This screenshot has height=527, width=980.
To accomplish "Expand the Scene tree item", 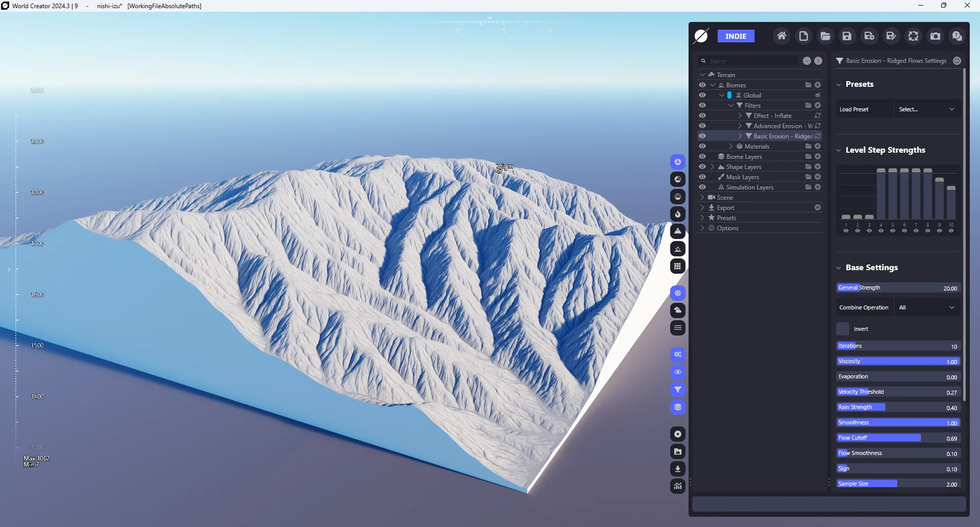I will tap(702, 197).
